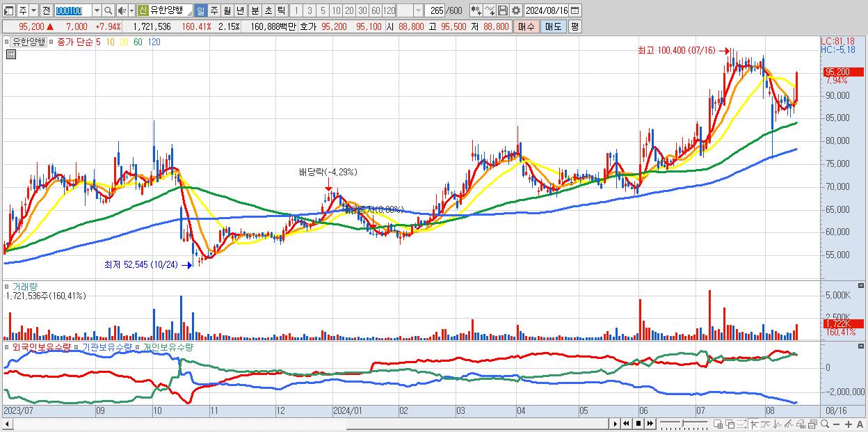Select the 30 interval toggle
Viewport: 868px width, 432px height.
362,10
